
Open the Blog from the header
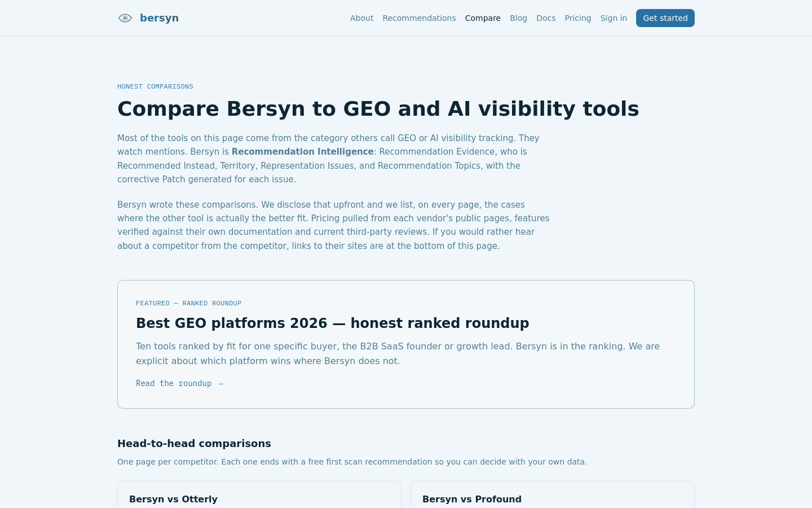tap(518, 18)
